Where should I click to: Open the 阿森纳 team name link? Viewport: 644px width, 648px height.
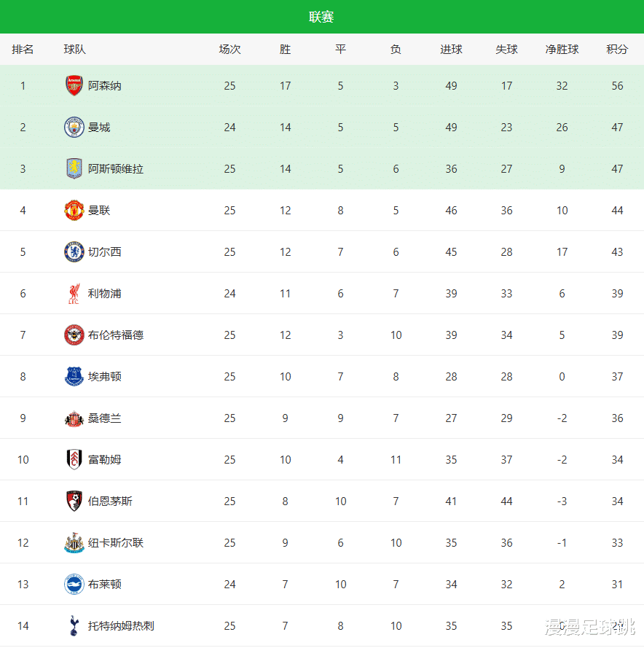point(105,86)
